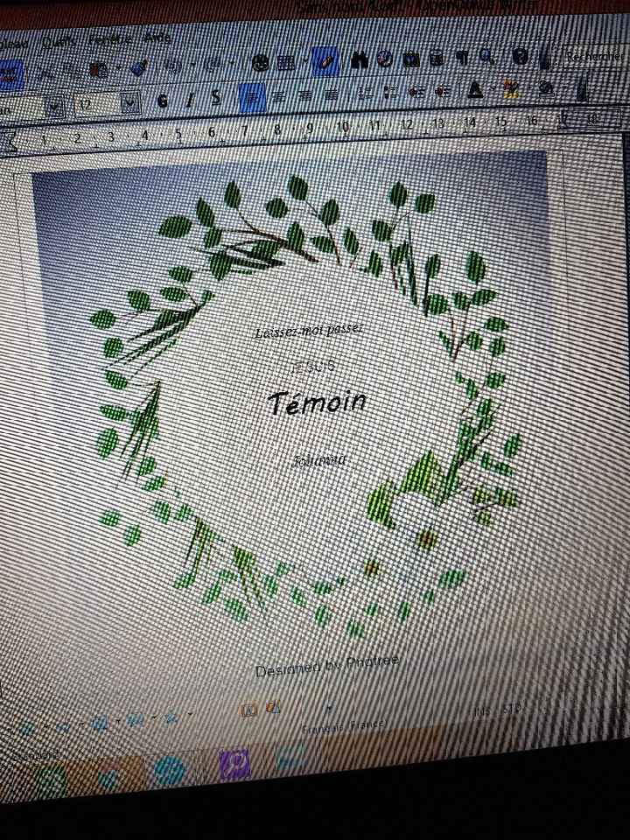Apply justified alignment to text
630x840 pixels.
tap(332, 94)
